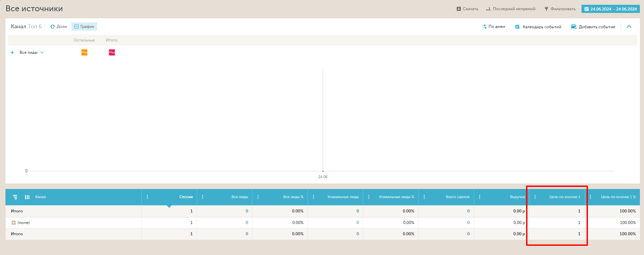
Task: Open the table columns settings icon
Action: pos(27,197)
